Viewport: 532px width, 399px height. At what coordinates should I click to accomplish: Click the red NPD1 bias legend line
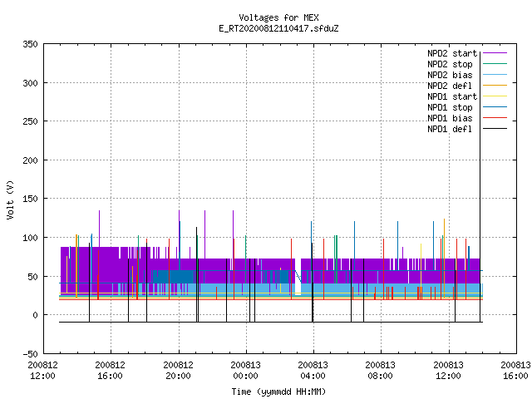(495, 118)
